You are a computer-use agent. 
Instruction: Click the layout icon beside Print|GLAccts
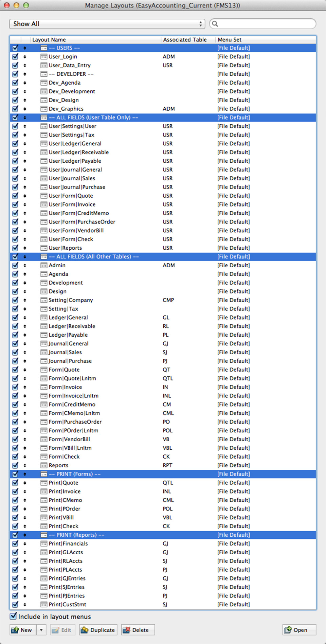click(x=44, y=552)
